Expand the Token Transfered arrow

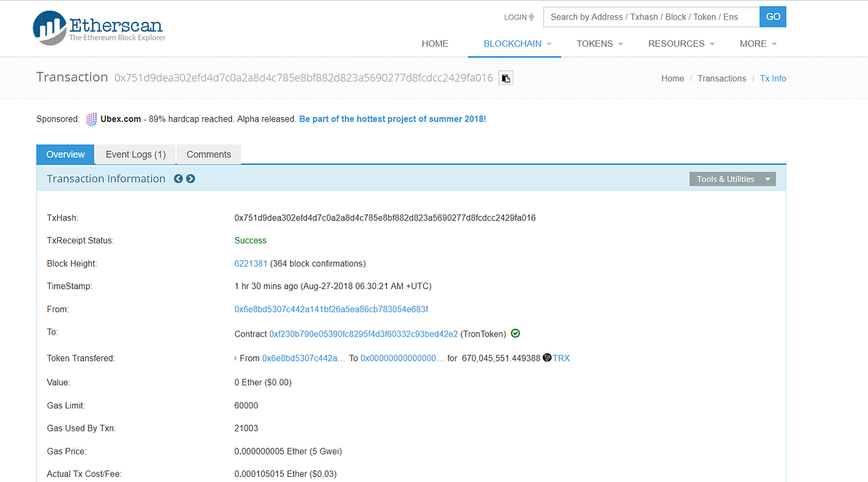click(236, 358)
